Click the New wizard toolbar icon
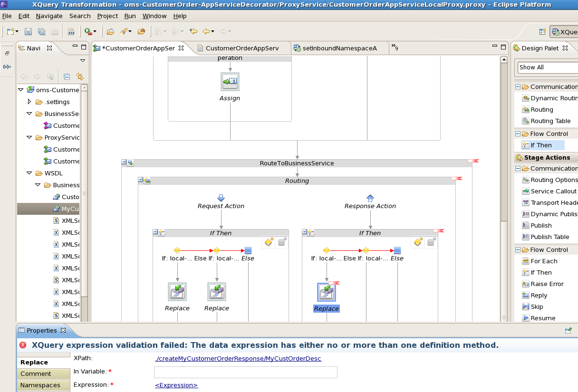 click(x=10, y=32)
